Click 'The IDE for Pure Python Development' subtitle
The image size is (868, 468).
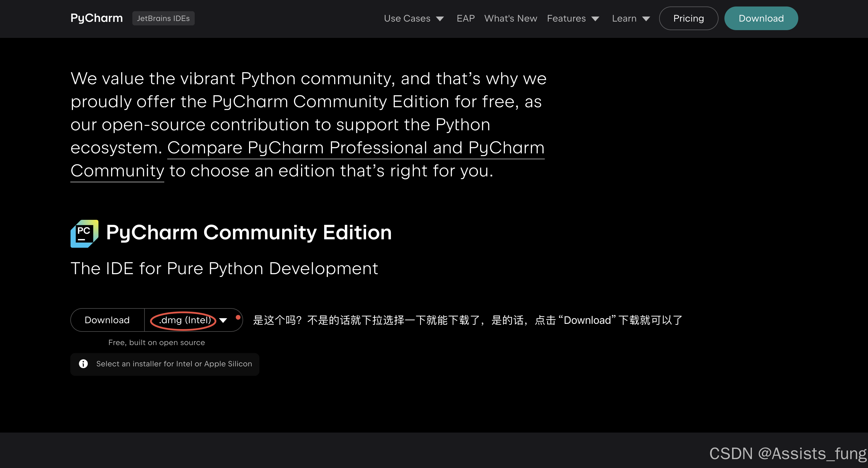tap(224, 269)
